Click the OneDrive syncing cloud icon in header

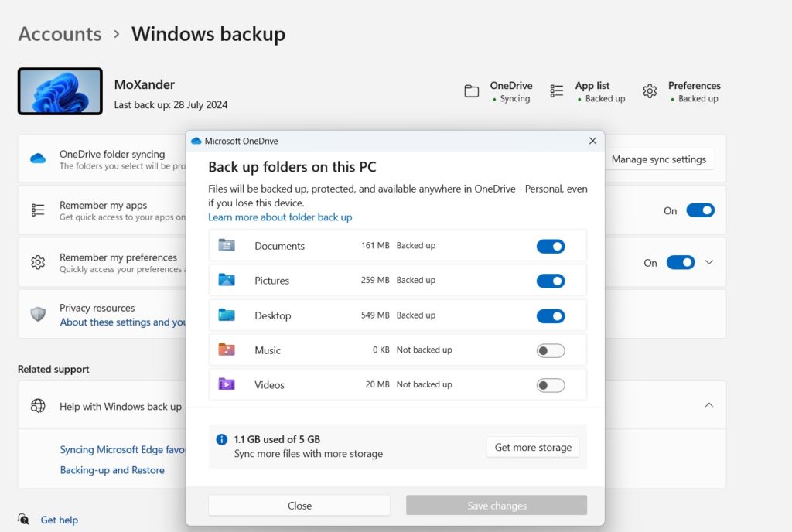[x=473, y=90]
